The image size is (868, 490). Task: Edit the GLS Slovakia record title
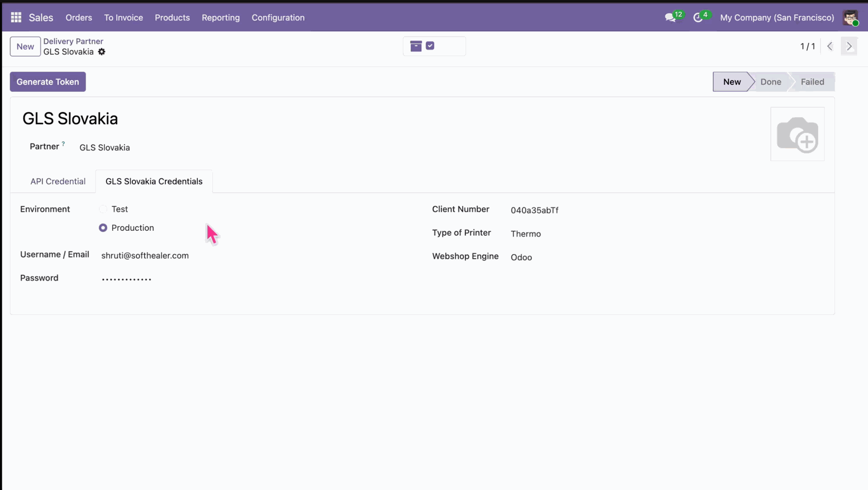tap(70, 119)
